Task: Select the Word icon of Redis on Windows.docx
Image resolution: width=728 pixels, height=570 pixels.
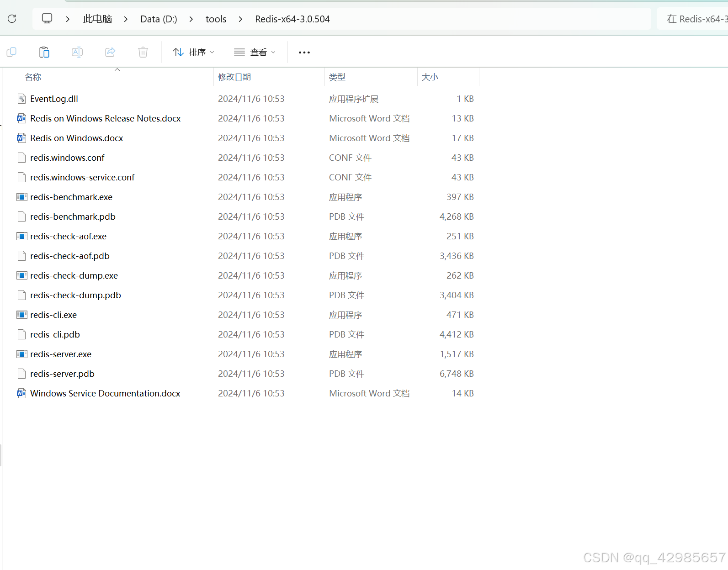Action: coord(21,138)
